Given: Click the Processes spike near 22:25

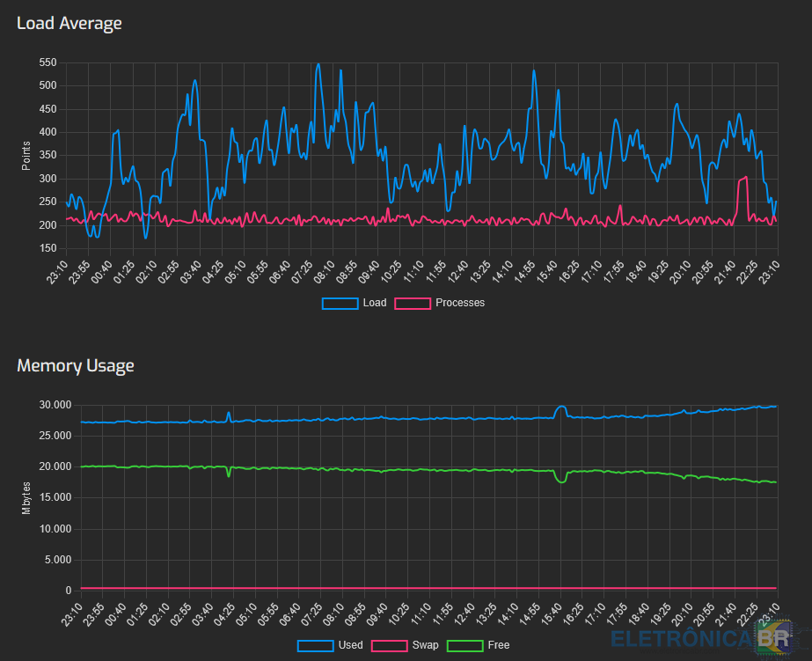Looking at the screenshot, I should (x=743, y=180).
